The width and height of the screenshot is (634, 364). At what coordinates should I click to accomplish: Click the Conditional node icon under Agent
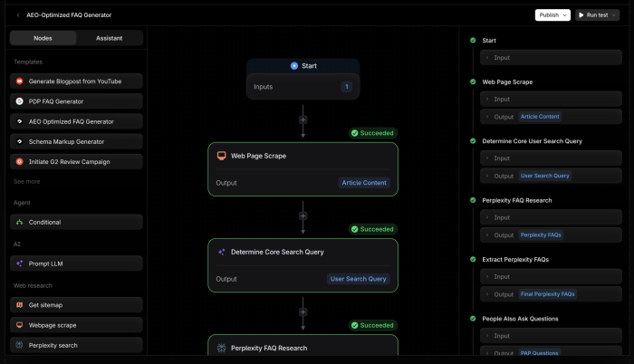pyautogui.click(x=19, y=222)
